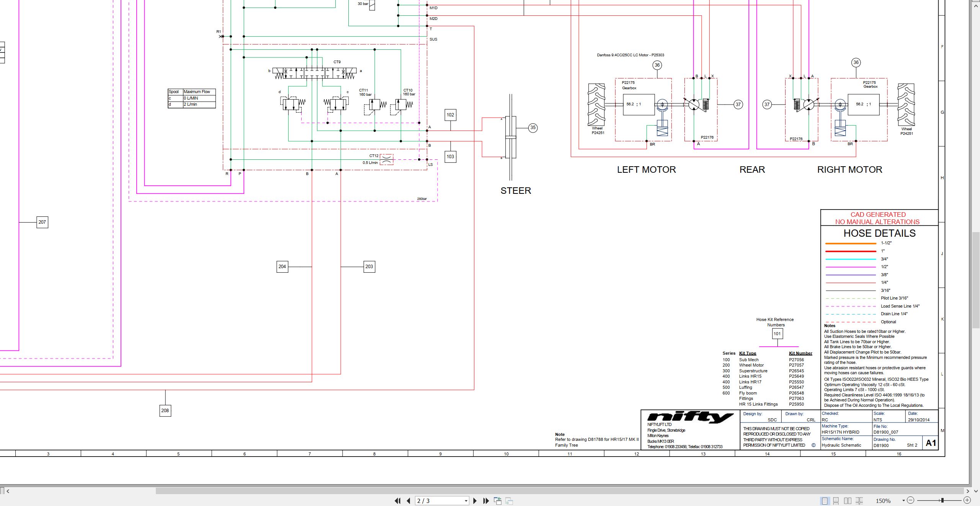Click the vertical scrollbar thumb

[976, 280]
